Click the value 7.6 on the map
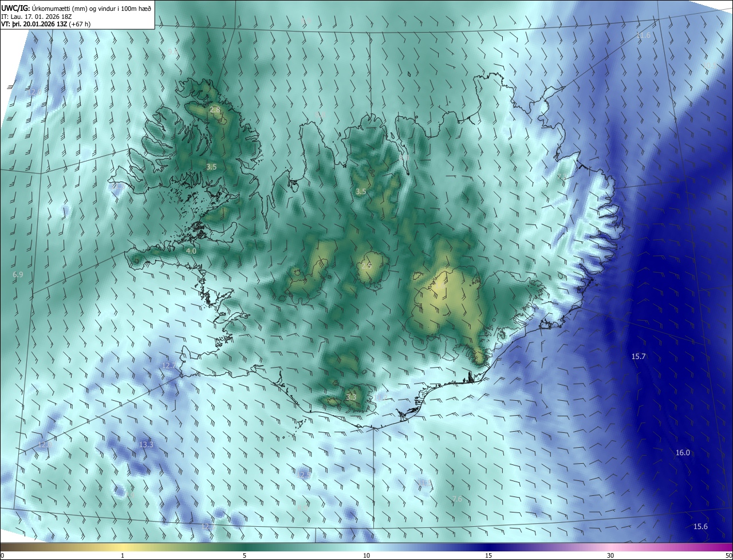Viewport: 733px width, 560px height. (x=457, y=500)
